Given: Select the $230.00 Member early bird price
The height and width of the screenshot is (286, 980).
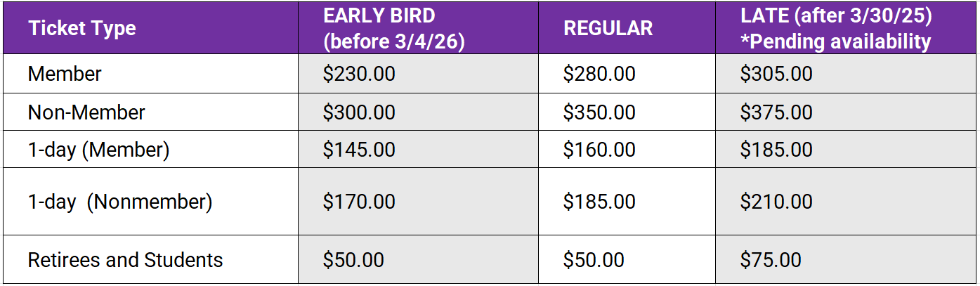Looking at the screenshot, I should pyautogui.click(x=359, y=74).
